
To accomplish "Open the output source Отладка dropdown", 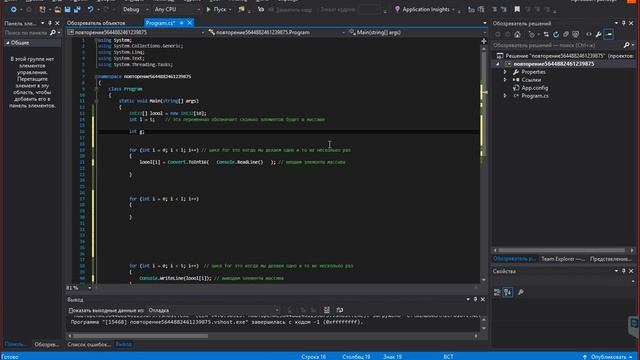I will [213, 310].
